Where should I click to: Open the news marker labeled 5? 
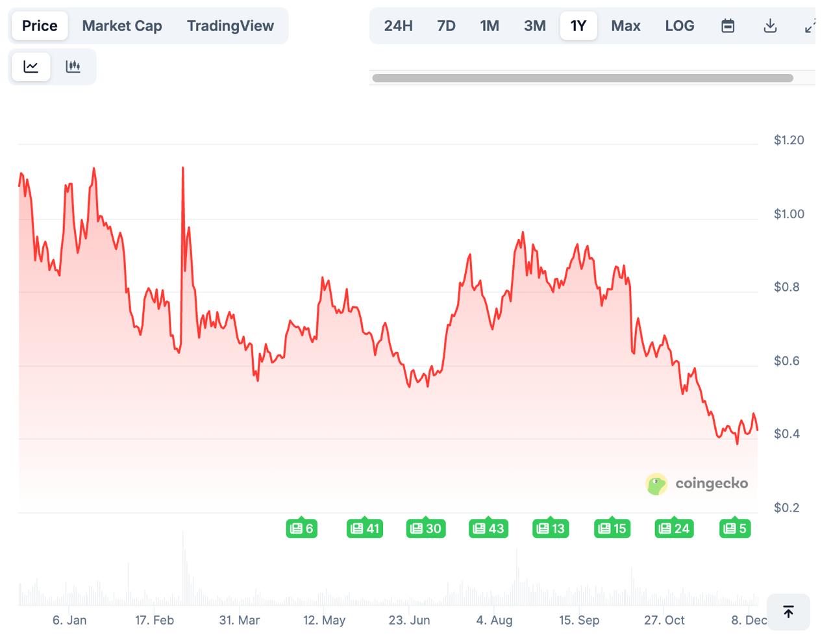click(734, 528)
